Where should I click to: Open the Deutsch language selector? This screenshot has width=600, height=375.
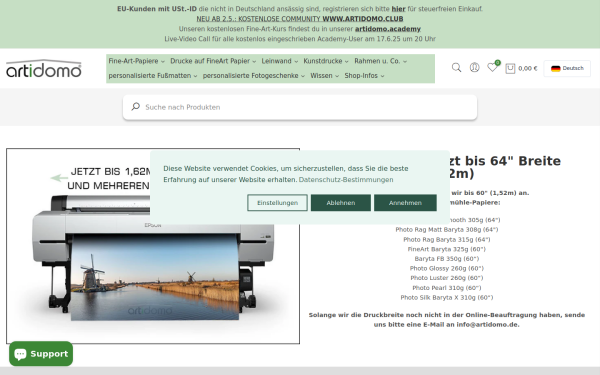click(567, 68)
